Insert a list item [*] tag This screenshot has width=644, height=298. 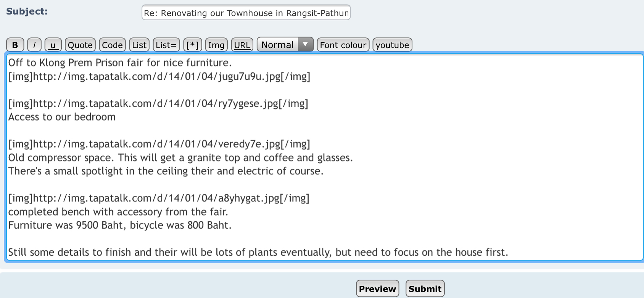click(x=193, y=45)
